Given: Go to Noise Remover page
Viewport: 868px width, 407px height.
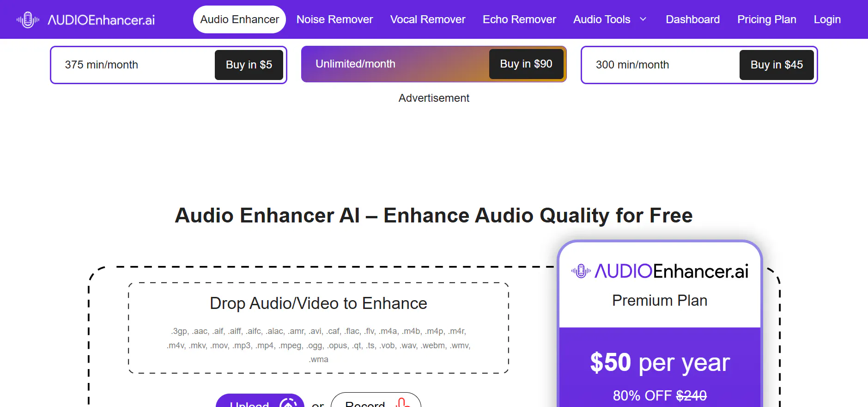Looking at the screenshot, I should tap(334, 19).
